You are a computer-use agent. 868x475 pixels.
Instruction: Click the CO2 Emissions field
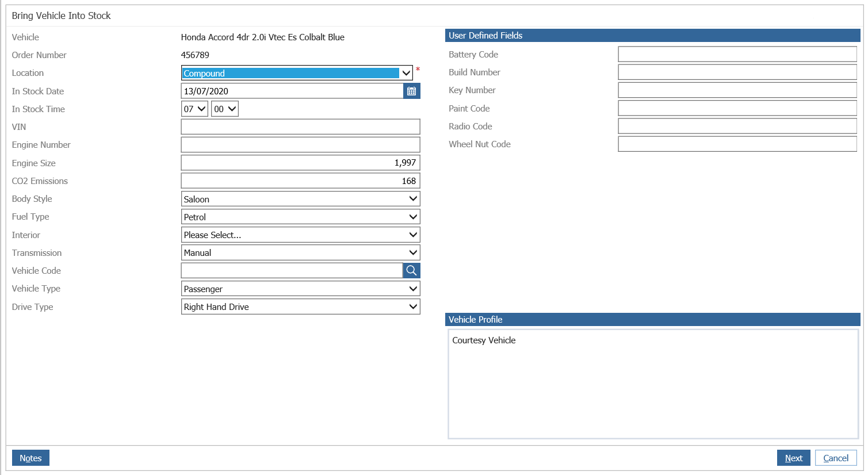pyautogui.click(x=300, y=181)
